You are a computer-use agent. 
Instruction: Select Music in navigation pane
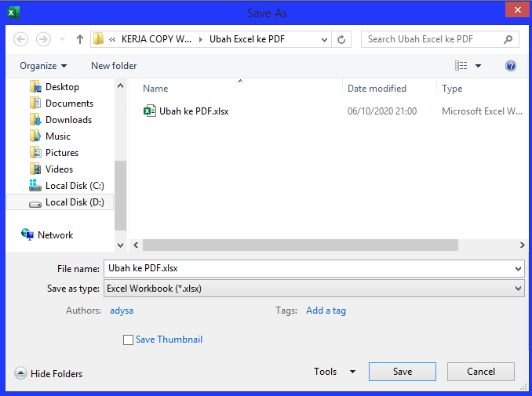click(x=58, y=136)
